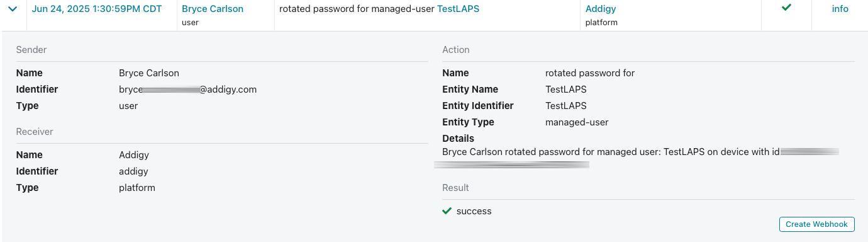Click the green checkmark next to success result

(x=447, y=210)
